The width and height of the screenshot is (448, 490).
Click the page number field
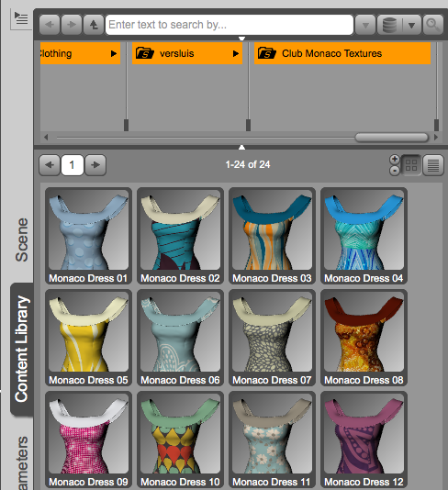click(73, 164)
